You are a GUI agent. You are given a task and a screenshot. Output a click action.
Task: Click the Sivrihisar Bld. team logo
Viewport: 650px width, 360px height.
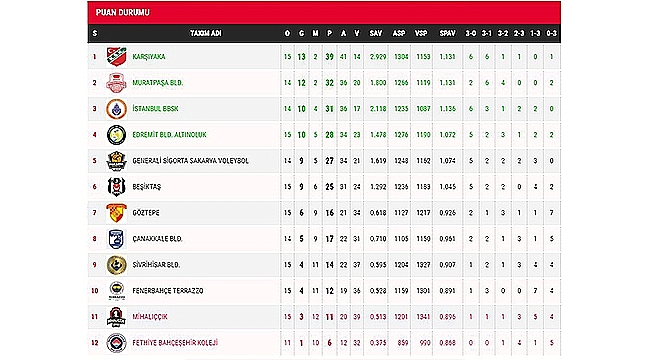point(116,265)
